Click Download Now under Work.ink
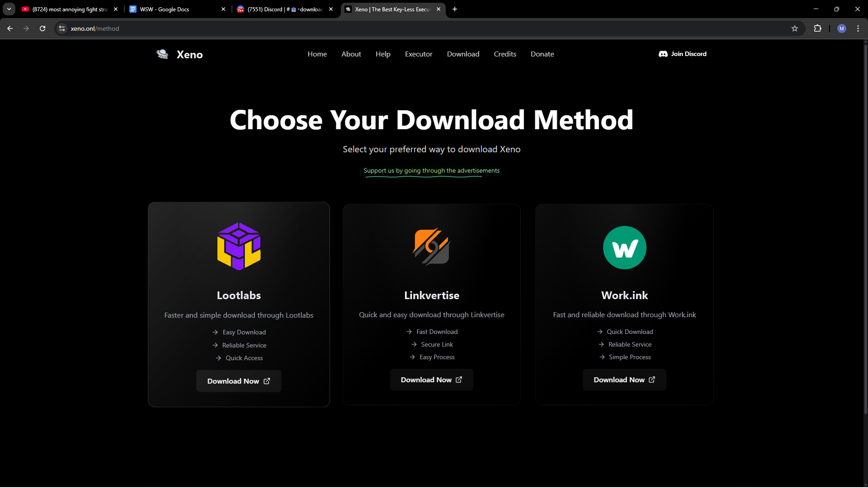The image size is (868, 488). [624, 380]
